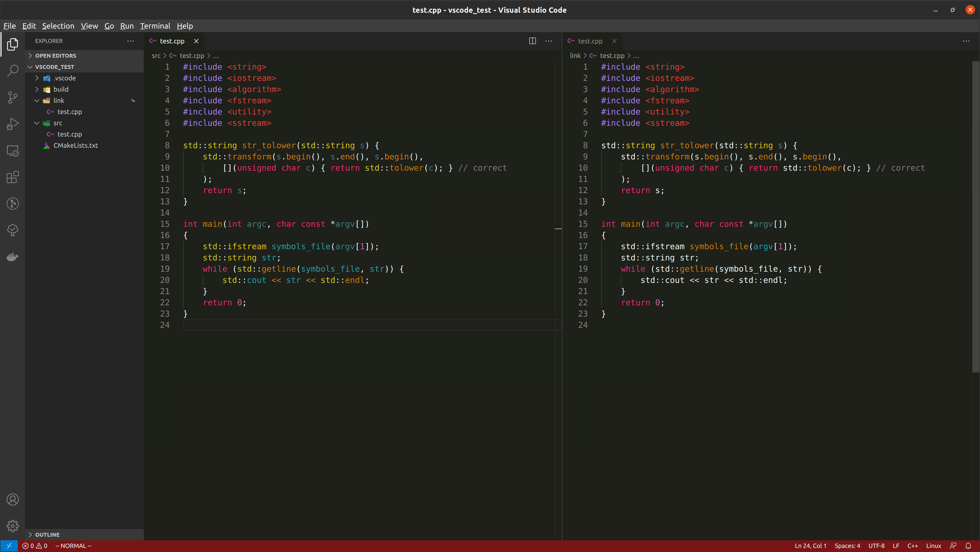
Task: Open the Explorer view in activity bar
Action: click(x=12, y=44)
